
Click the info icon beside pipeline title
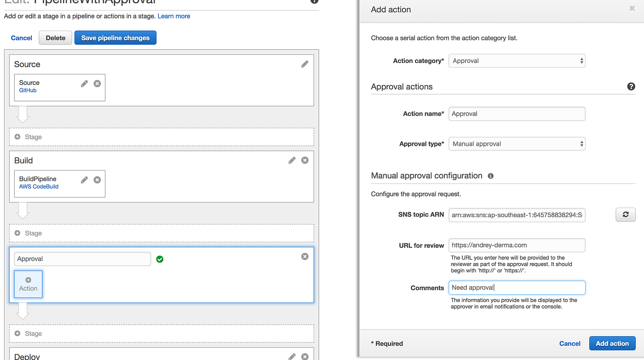point(314,2)
